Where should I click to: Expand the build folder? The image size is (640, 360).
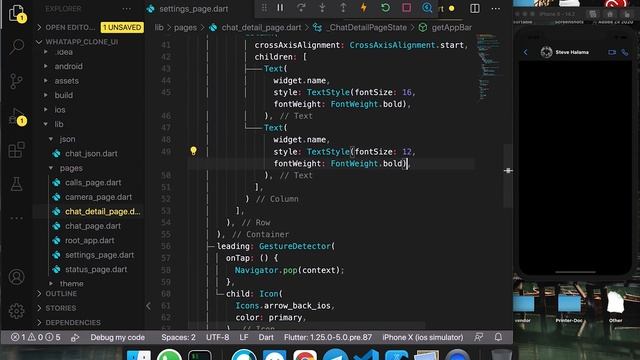tap(64, 95)
